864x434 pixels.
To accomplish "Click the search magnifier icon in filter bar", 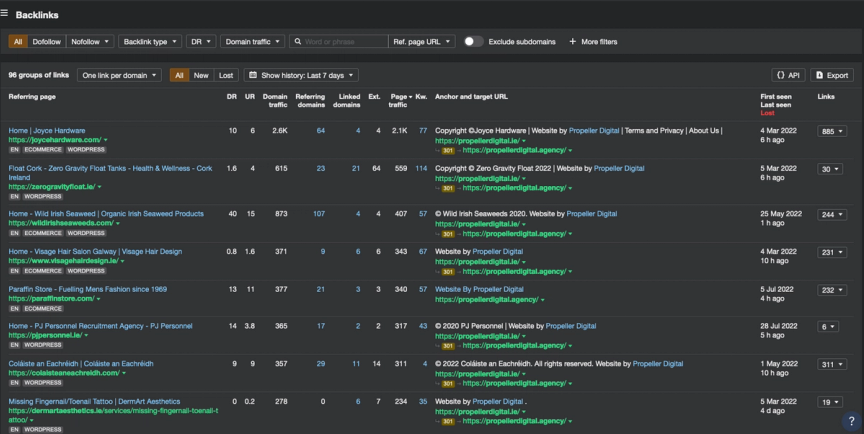I will (x=298, y=42).
